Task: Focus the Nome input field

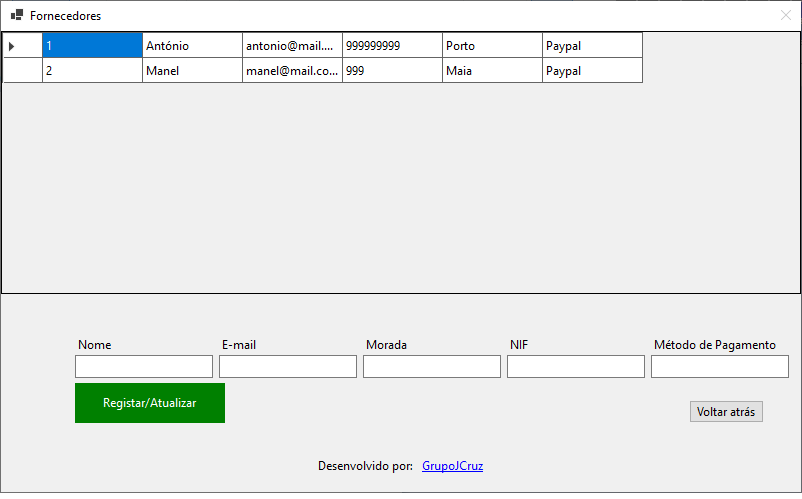Action: [x=143, y=367]
